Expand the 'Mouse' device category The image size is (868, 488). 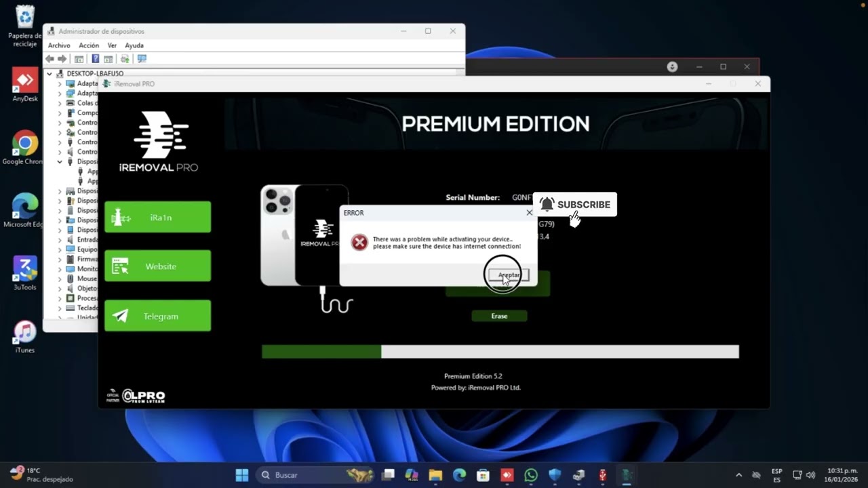[x=60, y=279]
